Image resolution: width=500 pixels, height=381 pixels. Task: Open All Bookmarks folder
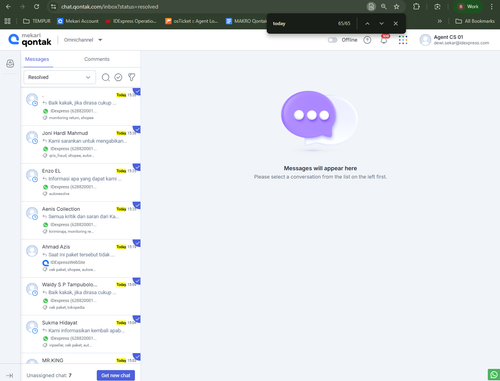point(475,21)
